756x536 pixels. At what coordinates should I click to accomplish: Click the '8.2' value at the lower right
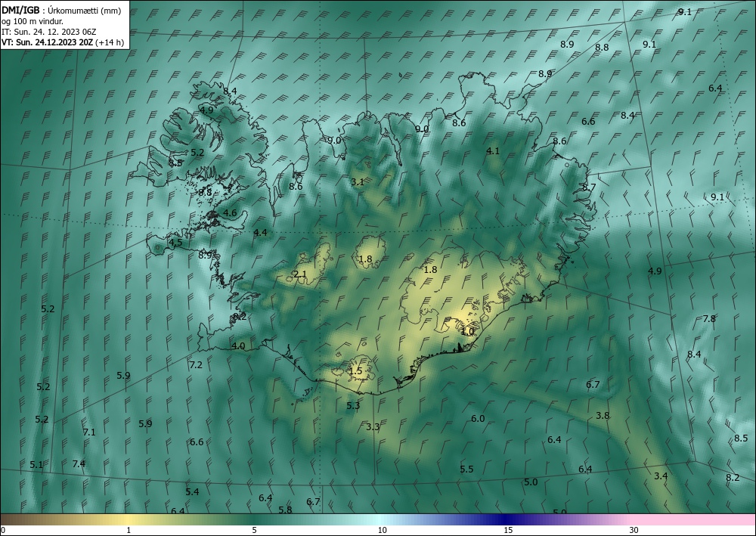(x=733, y=477)
